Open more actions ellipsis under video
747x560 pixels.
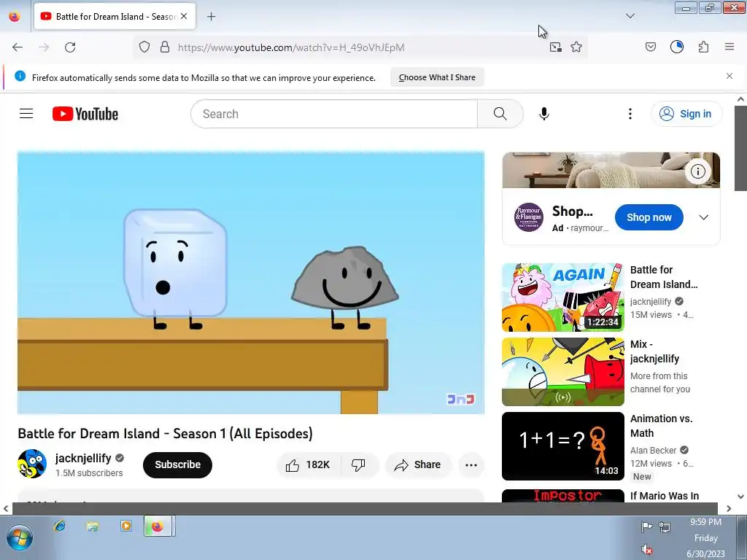[471, 465]
